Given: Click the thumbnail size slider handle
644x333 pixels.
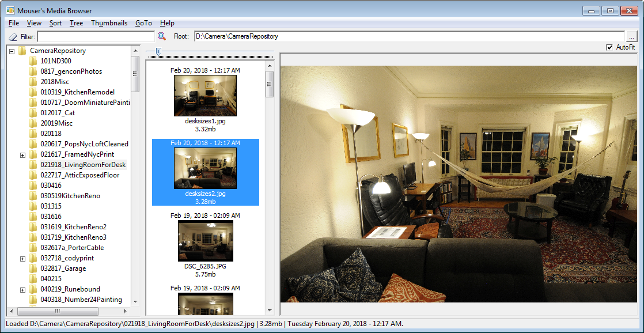Looking at the screenshot, I should click(x=158, y=51).
